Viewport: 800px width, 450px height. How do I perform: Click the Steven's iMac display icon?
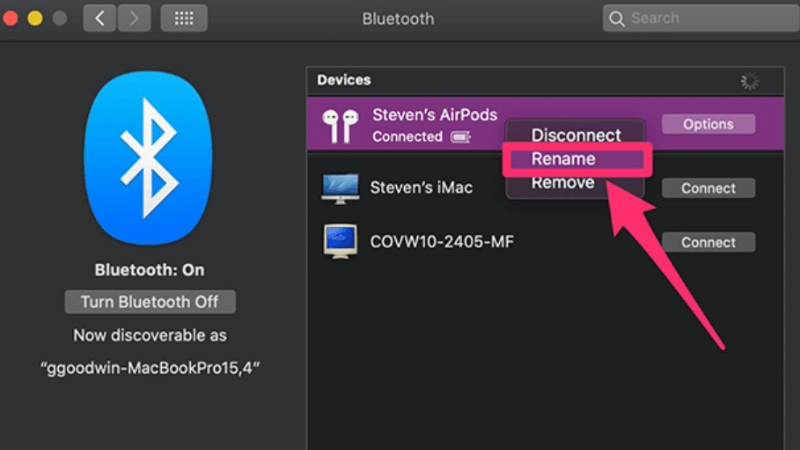[x=340, y=187]
